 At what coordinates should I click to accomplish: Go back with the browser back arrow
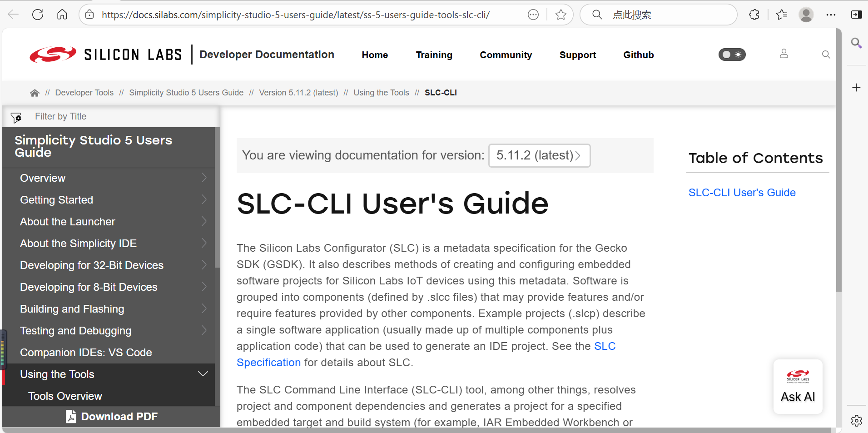tap(13, 15)
